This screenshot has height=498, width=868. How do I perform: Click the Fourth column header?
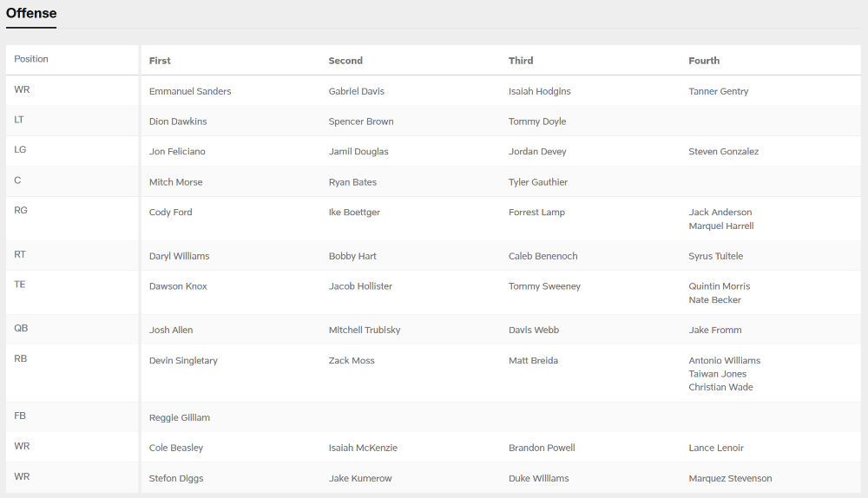tap(704, 61)
